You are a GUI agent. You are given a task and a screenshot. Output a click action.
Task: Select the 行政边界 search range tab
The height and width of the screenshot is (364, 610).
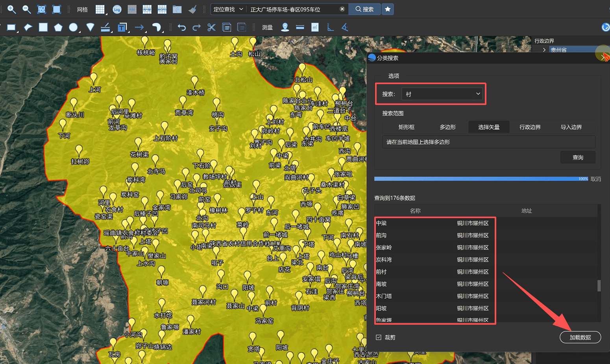click(x=530, y=127)
